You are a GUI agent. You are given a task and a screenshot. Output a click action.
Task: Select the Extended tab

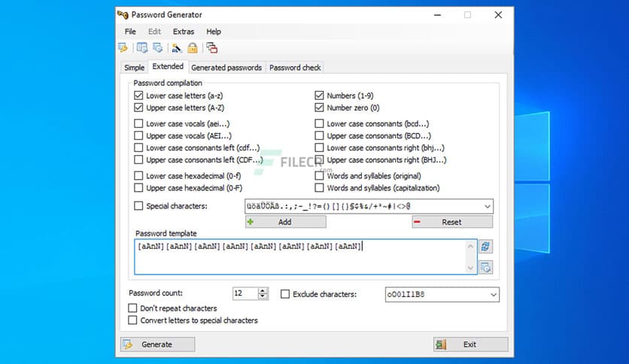coord(168,66)
